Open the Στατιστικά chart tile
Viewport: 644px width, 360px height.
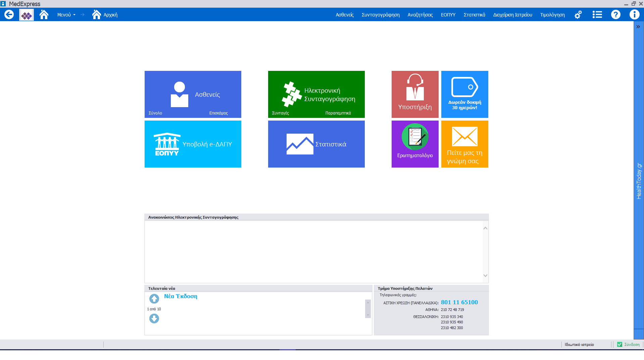[x=316, y=144]
